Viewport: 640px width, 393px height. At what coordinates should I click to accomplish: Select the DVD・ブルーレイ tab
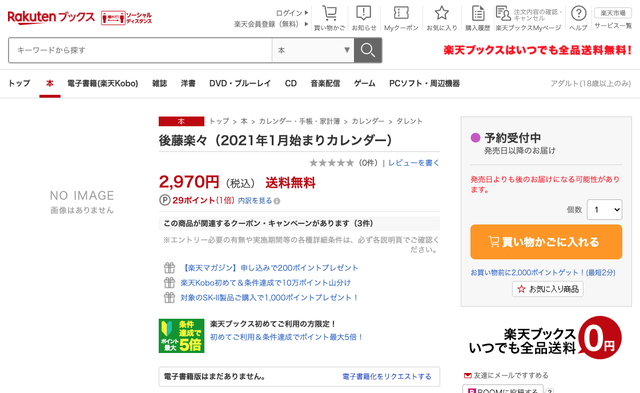pyautogui.click(x=240, y=84)
